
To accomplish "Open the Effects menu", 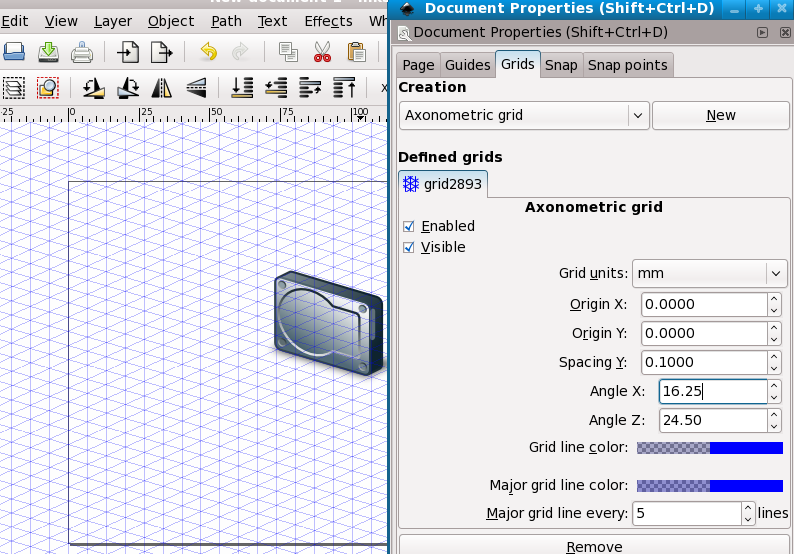I will tap(329, 21).
